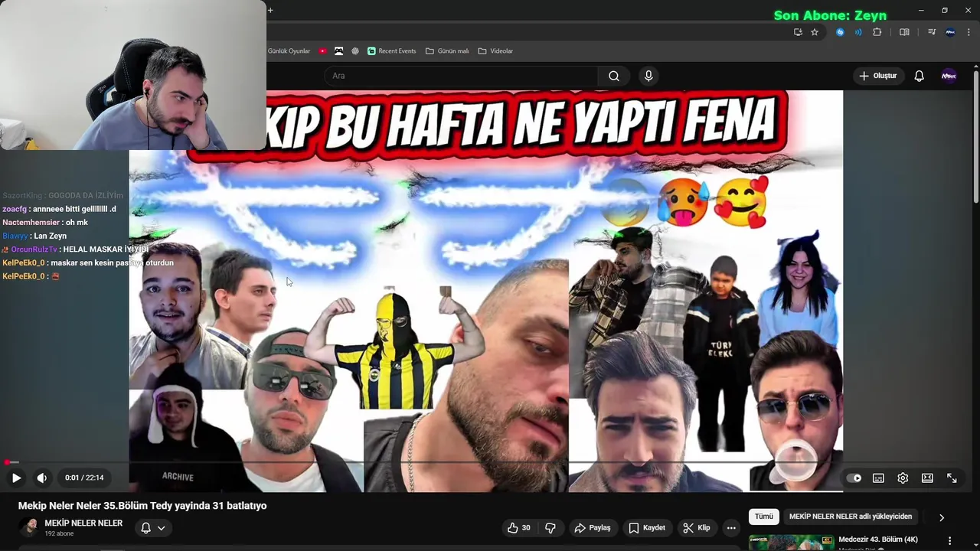Screen dimensions: 980x551
Task: Open Recent Events bookmark
Action: pos(391,51)
